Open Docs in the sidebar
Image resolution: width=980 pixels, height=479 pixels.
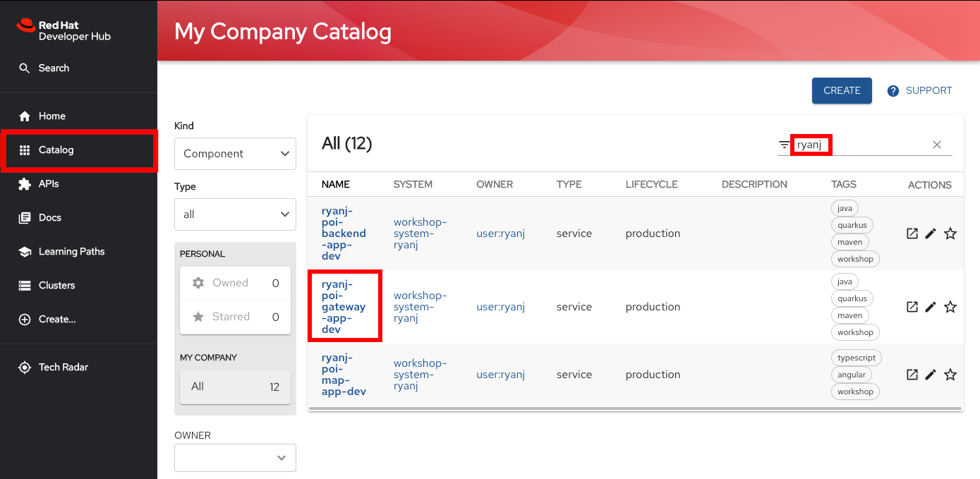click(x=78, y=218)
